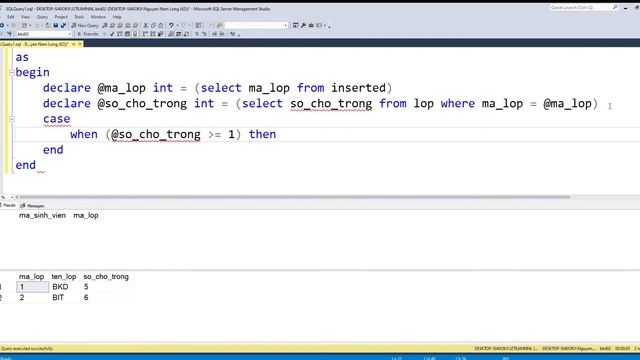Open the Undo history dropdown arrow
Viewport: 640px width, 360px height.
[x=177, y=25]
